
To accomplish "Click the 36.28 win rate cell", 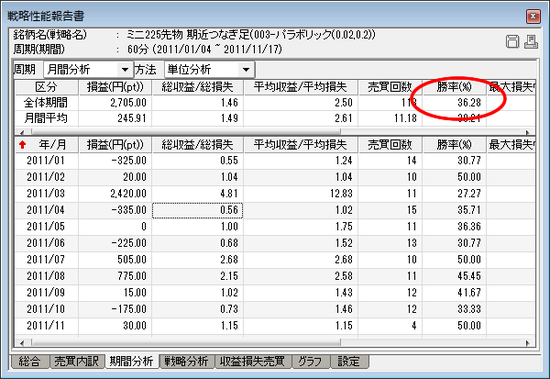I will click(x=454, y=103).
